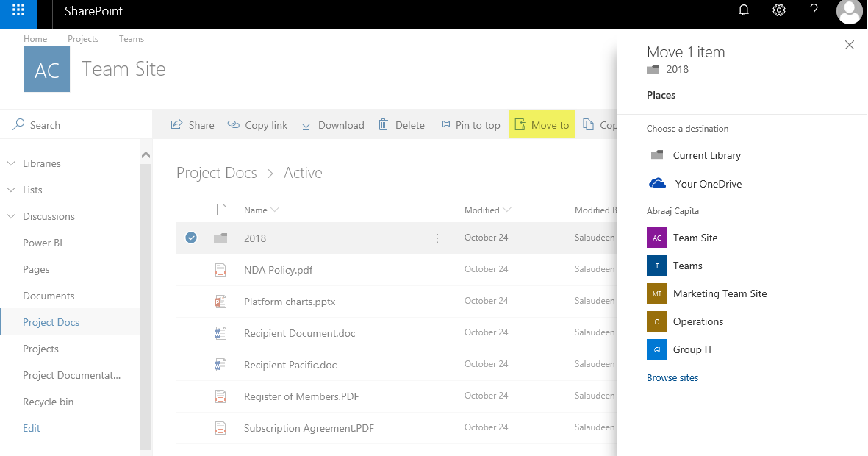This screenshot has height=456, width=868.
Task: Click the Word icon beside Recipient Document.doc
Action: click(x=220, y=333)
